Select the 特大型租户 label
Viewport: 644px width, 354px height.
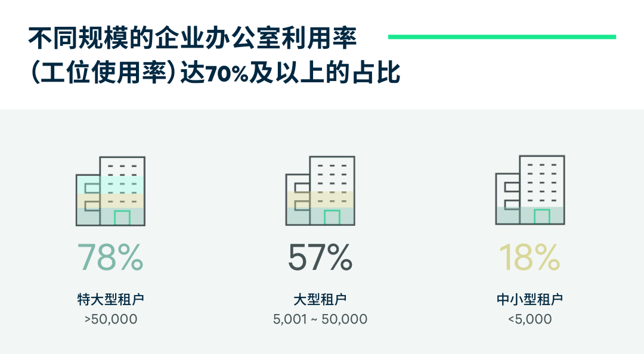pyautogui.click(x=110, y=299)
